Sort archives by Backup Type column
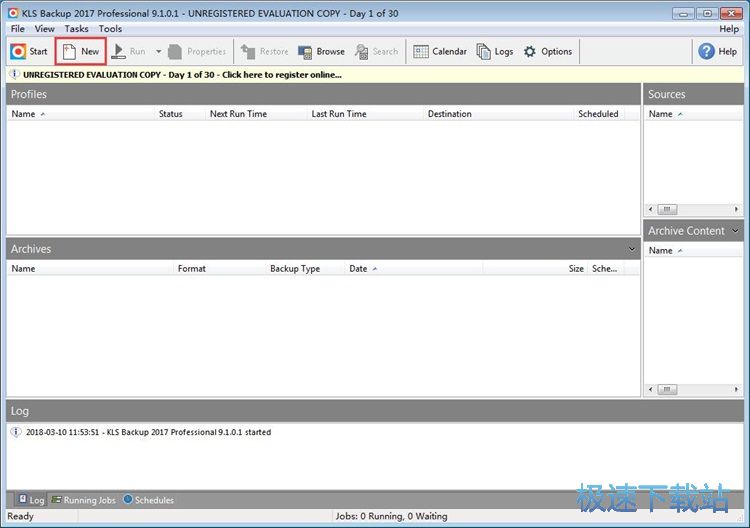The height and width of the screenshot is (528, 750). point(295,269)
